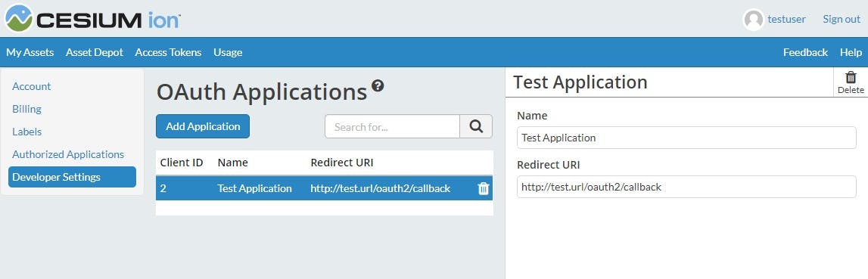Go to Asset Depot
The height and width of the screenshot is (279, 868).
click(x=95, y=52)
